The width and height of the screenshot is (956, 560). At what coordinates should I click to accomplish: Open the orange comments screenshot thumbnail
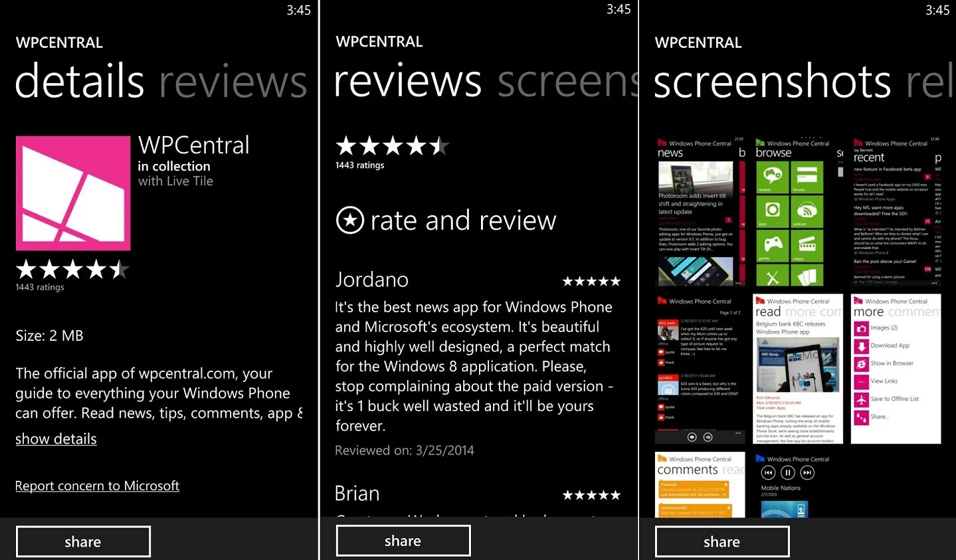(700, 484)
